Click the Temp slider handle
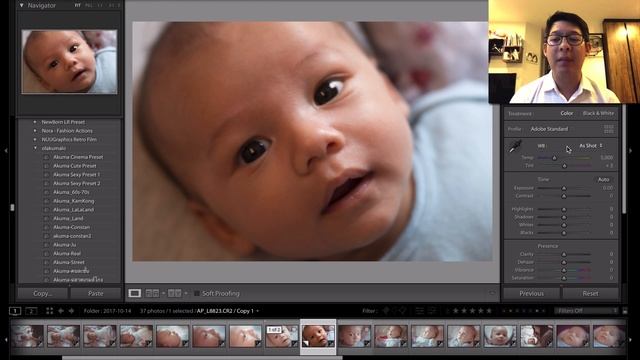640x360 pixels. (x=554, y=158)
